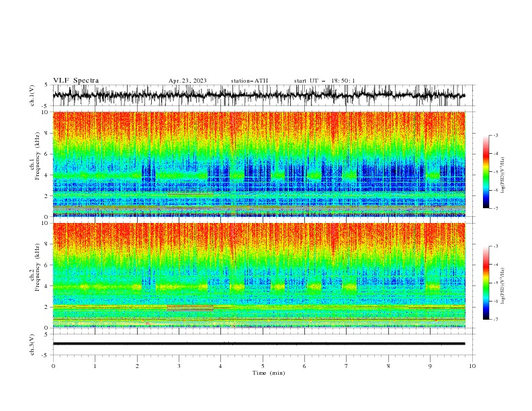Click the lower PSD color scale bar
Screen dimensions: 532x411
click(486, 283)
